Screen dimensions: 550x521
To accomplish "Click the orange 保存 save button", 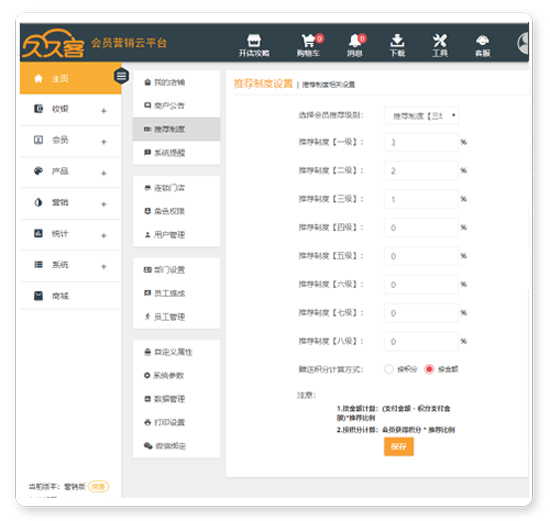I will point(399,447).
